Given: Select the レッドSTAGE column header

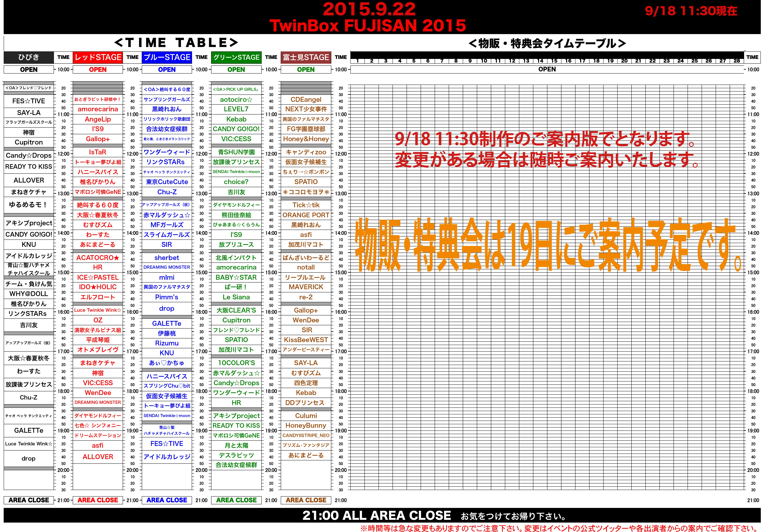Looking at the screenshot, I should coord(98,57).
